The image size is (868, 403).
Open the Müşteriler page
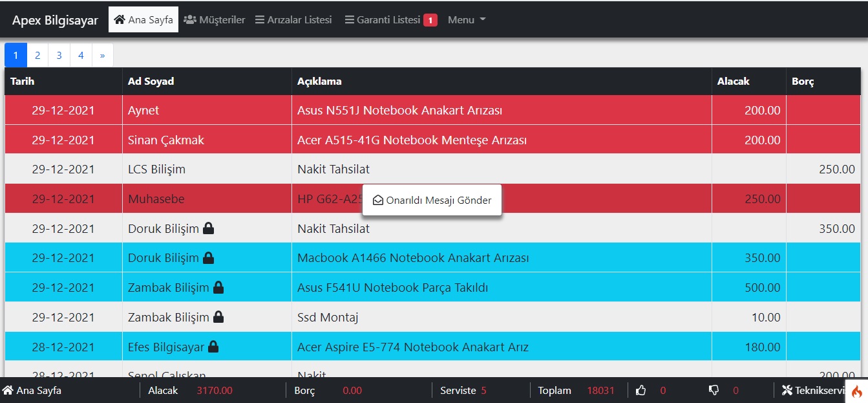pos(214,19)
